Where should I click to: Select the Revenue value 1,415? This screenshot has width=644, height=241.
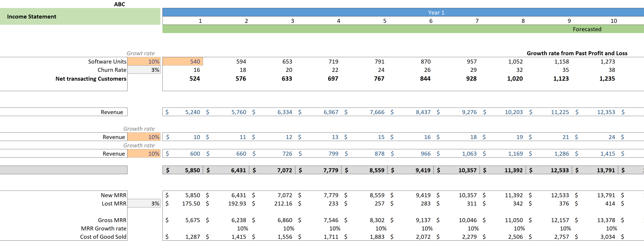coord(608,154)
